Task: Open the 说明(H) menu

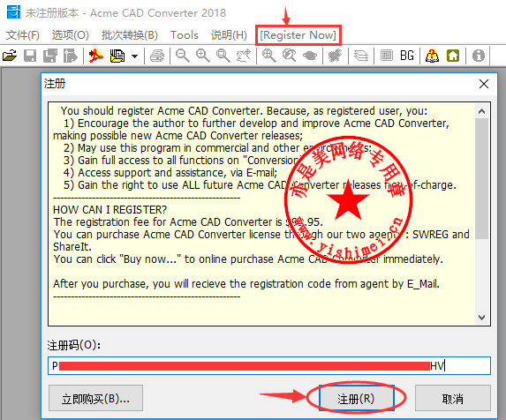Action: click(x=229, y=34)
